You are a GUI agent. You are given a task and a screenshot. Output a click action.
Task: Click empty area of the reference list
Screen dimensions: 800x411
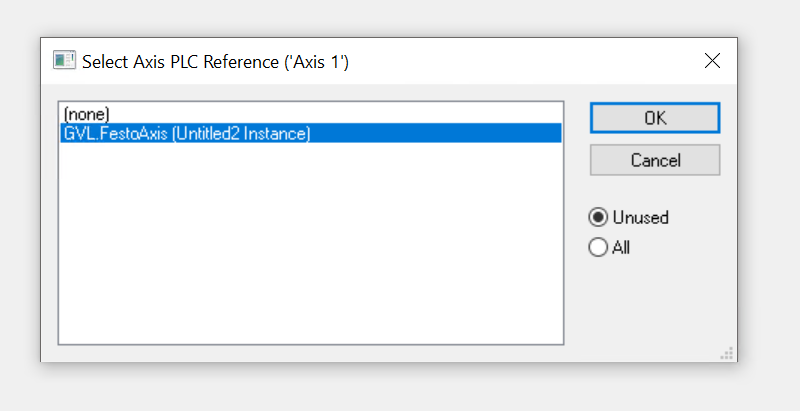point(311,245)
